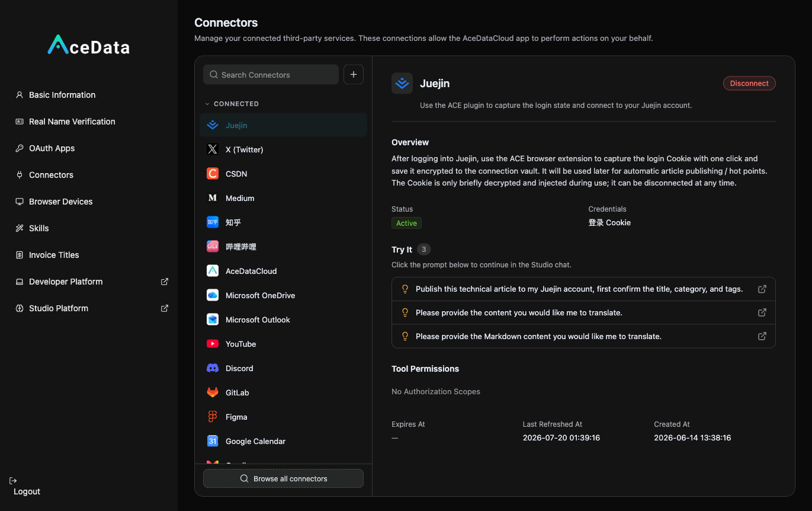This screenshot has height=511, width=812.
Task: Click the Try It count badge 3
Action: click(423, 250)
